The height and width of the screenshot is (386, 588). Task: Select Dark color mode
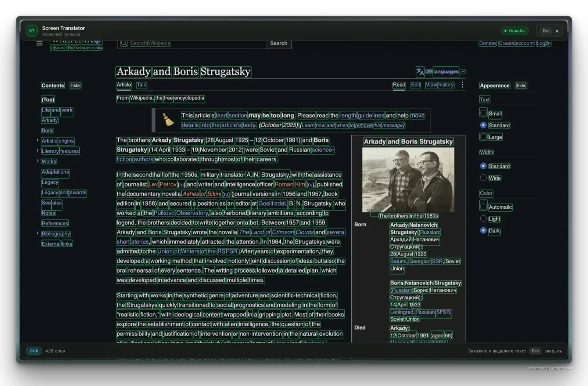pyautogui.click(x=483, y=230)
